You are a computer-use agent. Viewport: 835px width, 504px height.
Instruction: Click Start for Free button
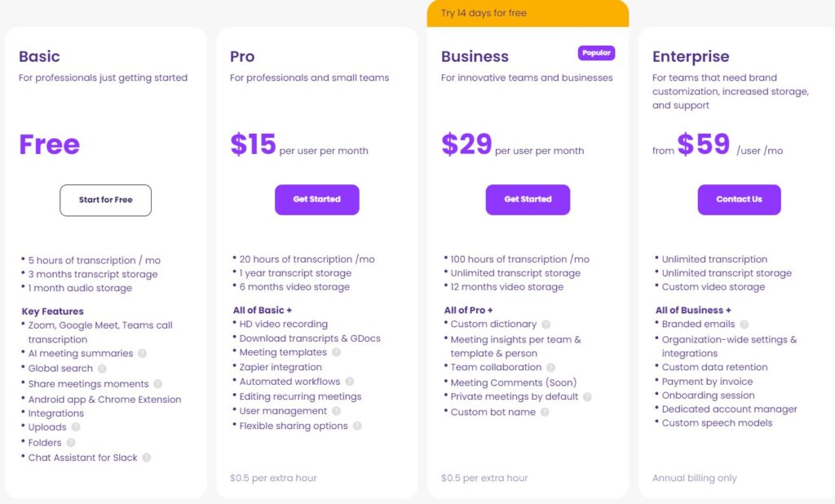[105, 200]
